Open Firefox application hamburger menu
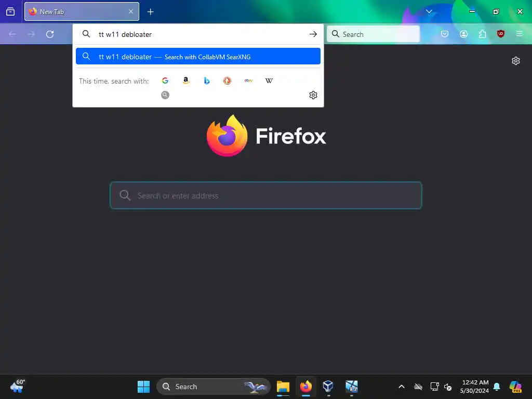Image resolution: width=532 pixels, height=399 pixels. click(520, 34)
